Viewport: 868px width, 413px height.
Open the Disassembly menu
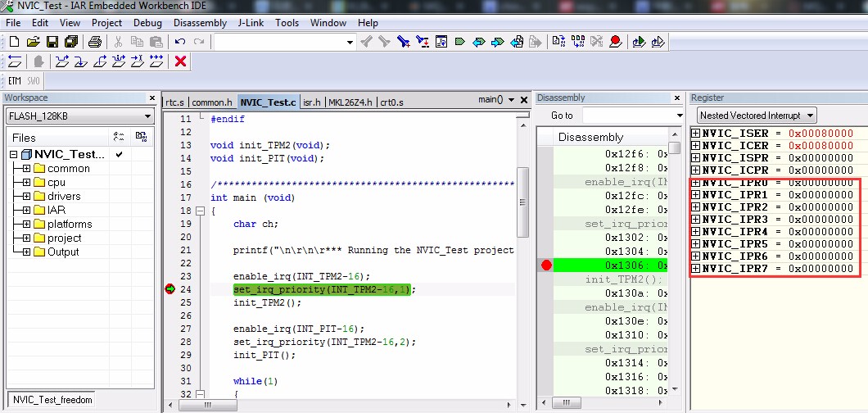tap(200, 23)
